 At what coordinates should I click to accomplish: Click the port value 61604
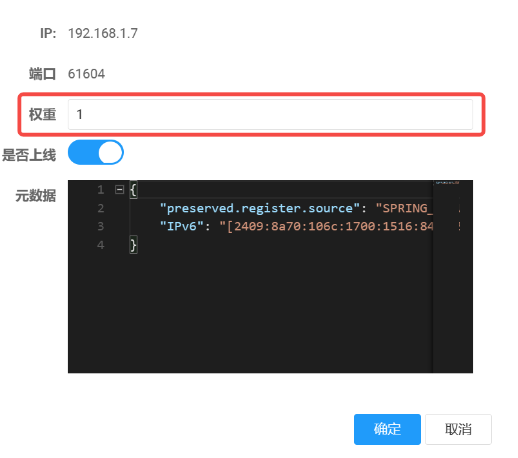click(x=86, y=74)
